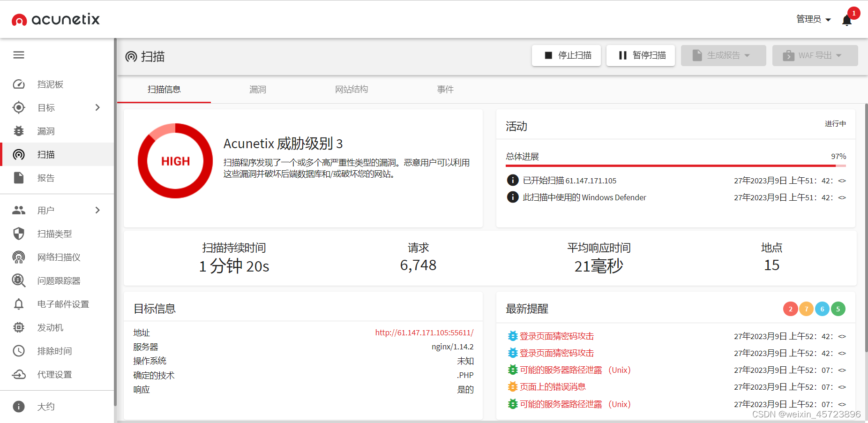Open the 页面上的错误消息 alert link
The image size is (868, 423).
[553, 386]
